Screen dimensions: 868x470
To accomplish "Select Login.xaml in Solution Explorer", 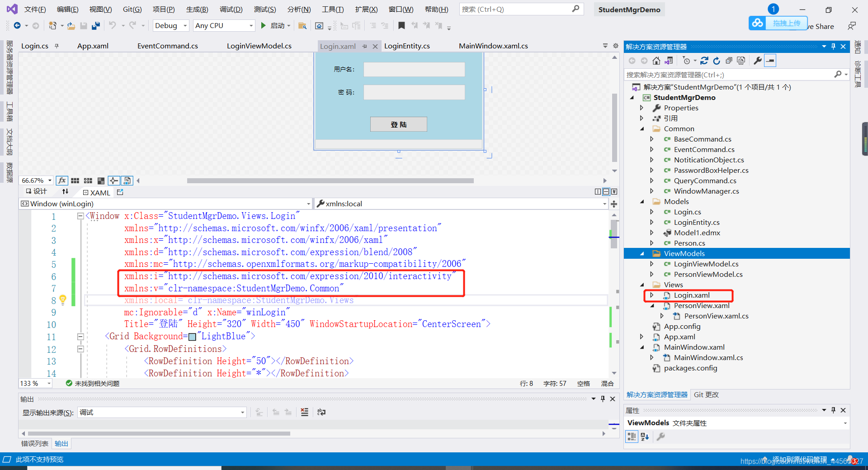I will 692,295.
